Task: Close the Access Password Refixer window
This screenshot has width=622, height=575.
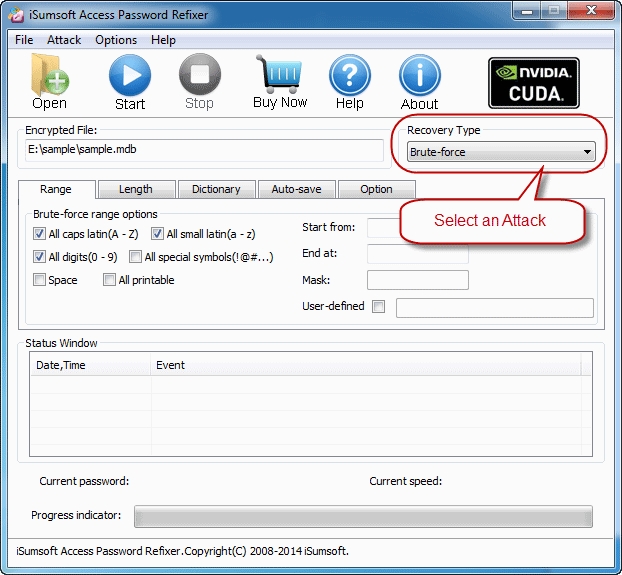Action: click(x=591, y=10)
